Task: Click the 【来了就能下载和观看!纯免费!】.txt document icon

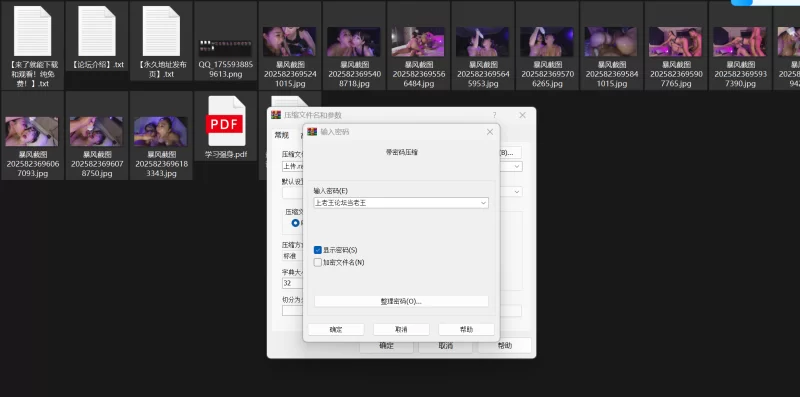Action: [x=33, y=31]
